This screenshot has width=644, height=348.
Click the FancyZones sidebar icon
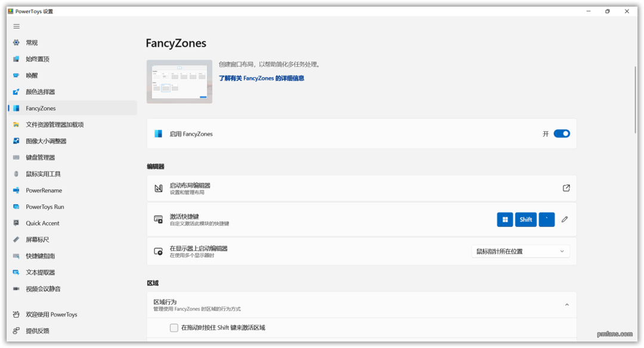click(x=16, y=108)
